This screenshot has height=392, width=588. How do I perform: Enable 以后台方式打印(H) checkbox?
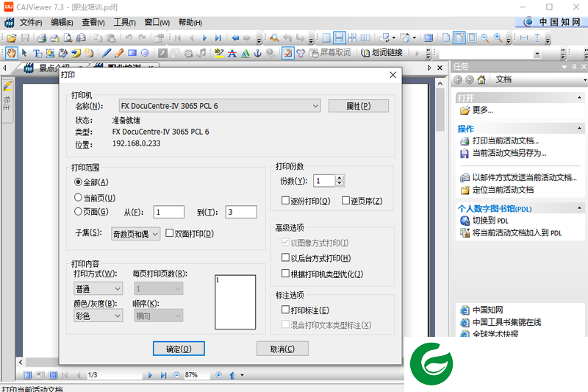click(x=285, y=257)
